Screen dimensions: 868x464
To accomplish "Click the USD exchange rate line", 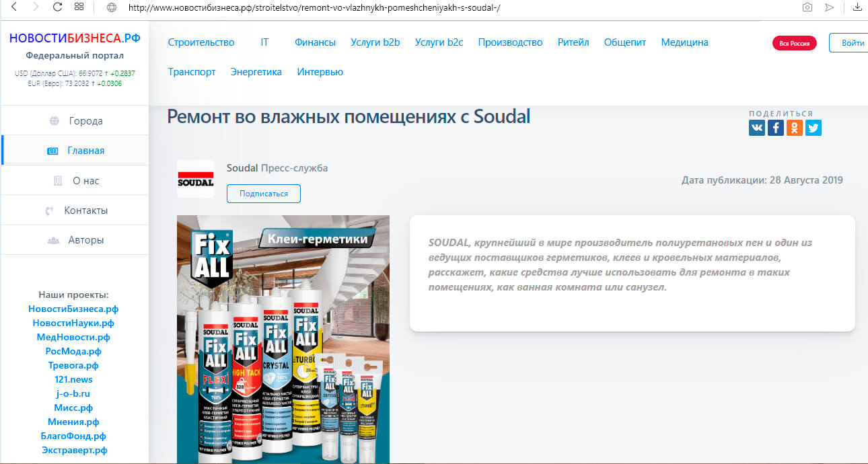I will pyautogui.click(x=75, y=73).
